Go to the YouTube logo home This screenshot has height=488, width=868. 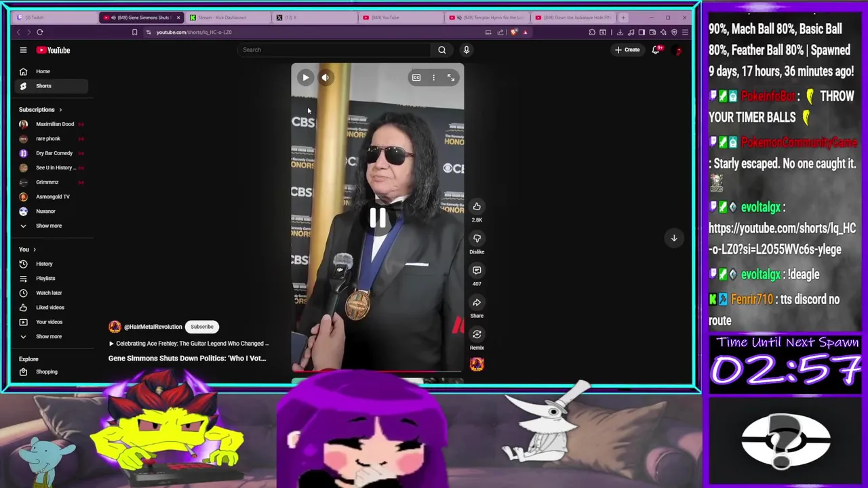click(x=54, y=50)
